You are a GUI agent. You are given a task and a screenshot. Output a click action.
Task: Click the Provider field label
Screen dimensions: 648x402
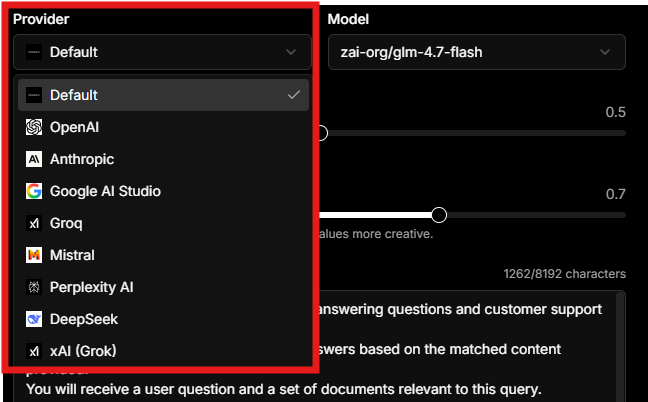(41, 19)
